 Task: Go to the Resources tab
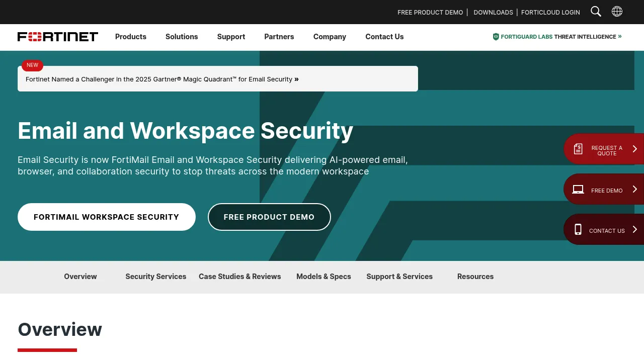pyautogui.click(x=475, y=277)
